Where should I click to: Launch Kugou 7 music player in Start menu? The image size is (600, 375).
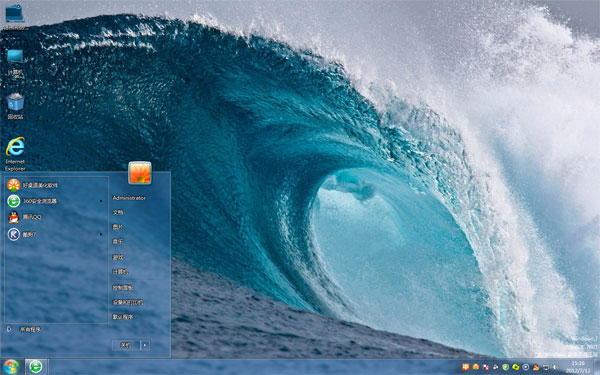tap(22, 234)
